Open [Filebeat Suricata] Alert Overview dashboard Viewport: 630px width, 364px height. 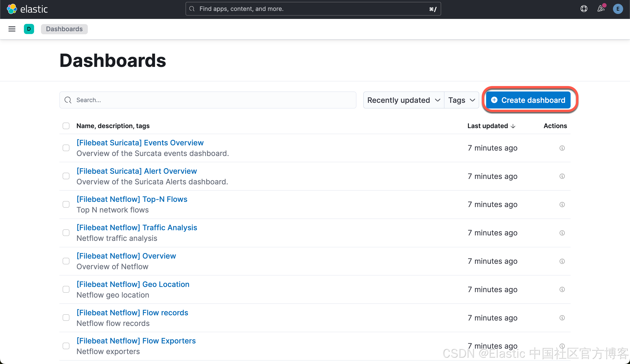(137, 171)
